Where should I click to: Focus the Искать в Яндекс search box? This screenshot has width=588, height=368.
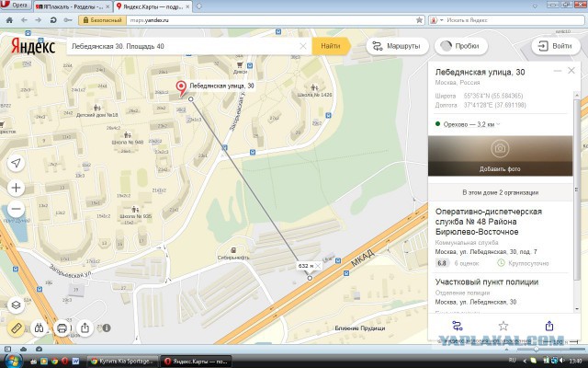point(514,20)
